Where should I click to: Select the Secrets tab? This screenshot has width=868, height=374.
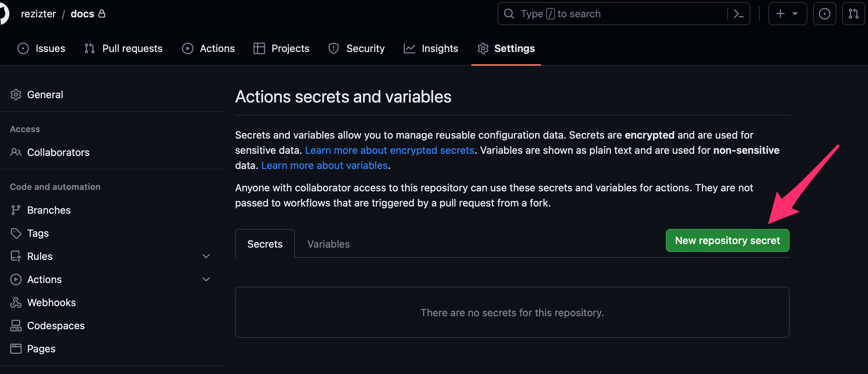[265, 244]
